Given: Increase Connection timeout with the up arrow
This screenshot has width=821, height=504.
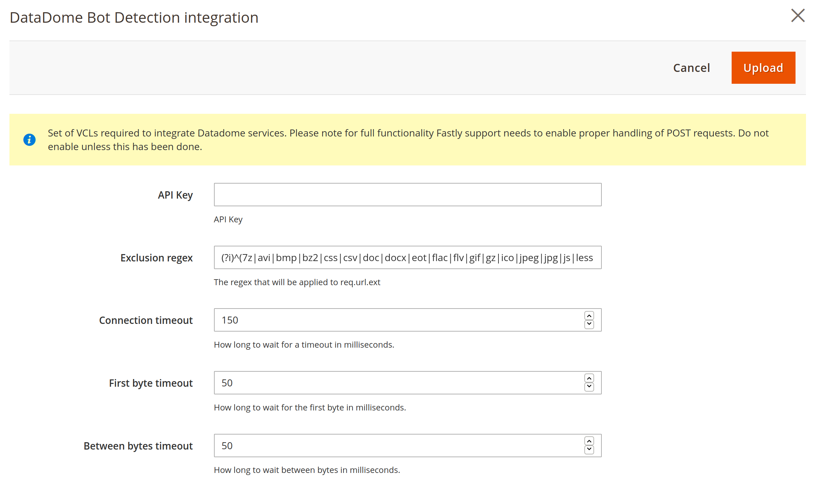Looking at the screenshot, I should tap(589, 316).
